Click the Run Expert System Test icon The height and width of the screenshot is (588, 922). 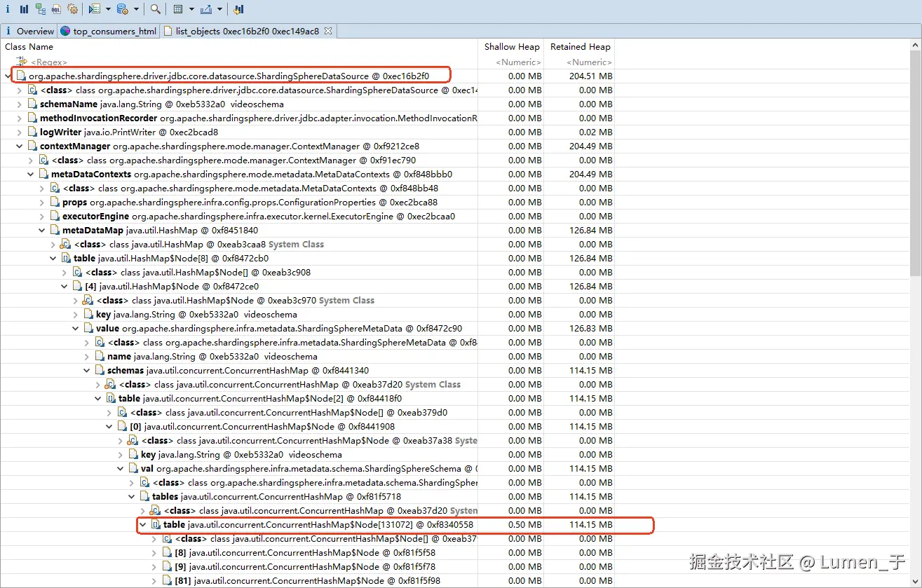(94, 9)
